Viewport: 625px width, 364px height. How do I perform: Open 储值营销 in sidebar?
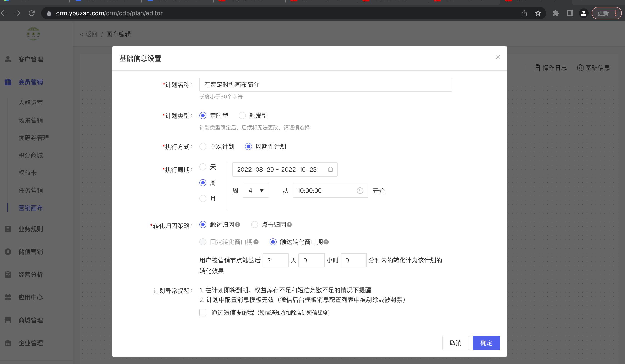click(x=30, y=252)
